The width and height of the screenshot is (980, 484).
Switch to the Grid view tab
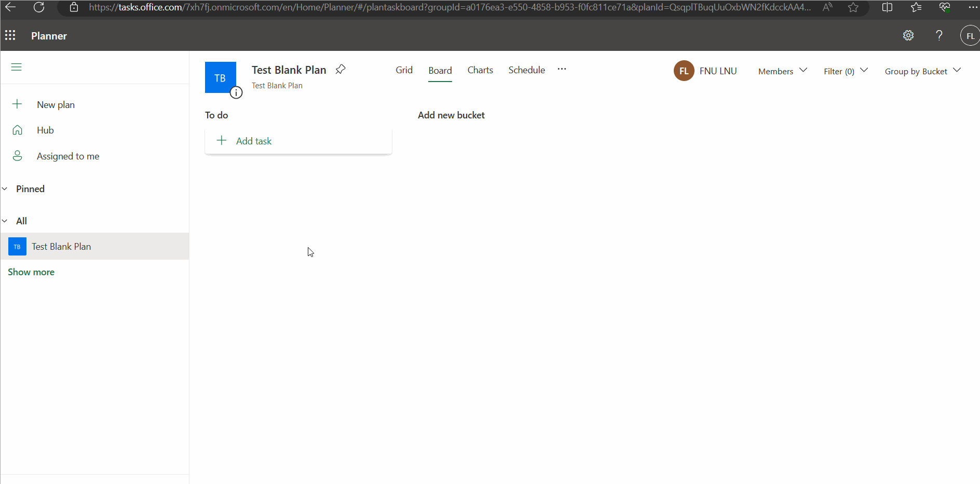click(404, 70)
